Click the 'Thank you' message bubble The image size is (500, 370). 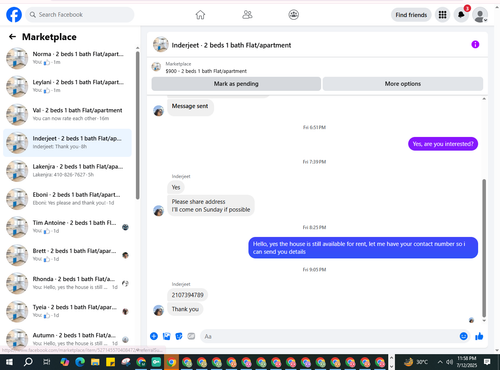(185, 309)
